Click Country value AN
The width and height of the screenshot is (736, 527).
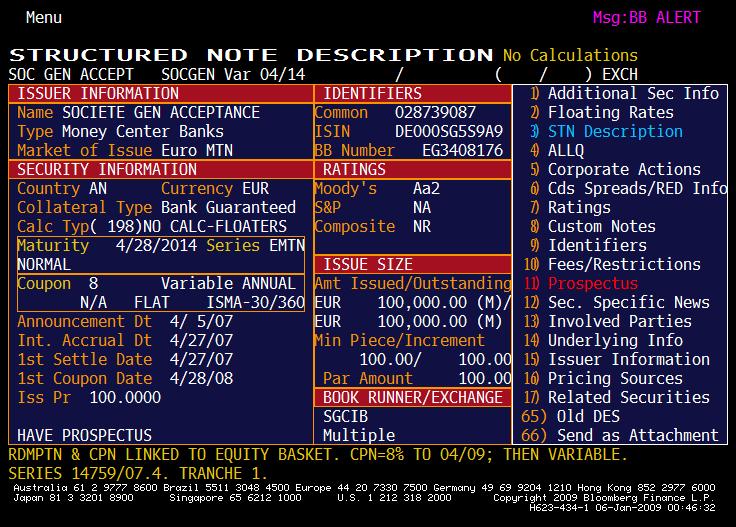[x=98, y=188]
